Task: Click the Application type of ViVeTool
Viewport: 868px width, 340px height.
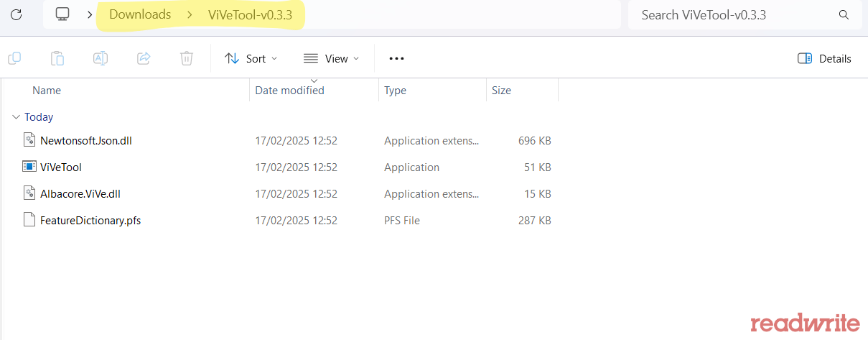Action: [411, 167]
